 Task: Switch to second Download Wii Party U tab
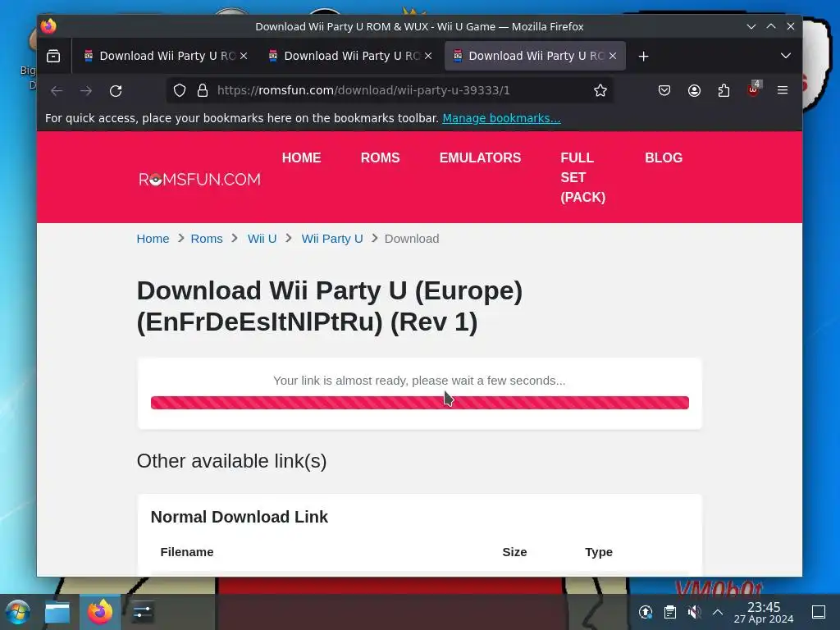click(350, 56)
